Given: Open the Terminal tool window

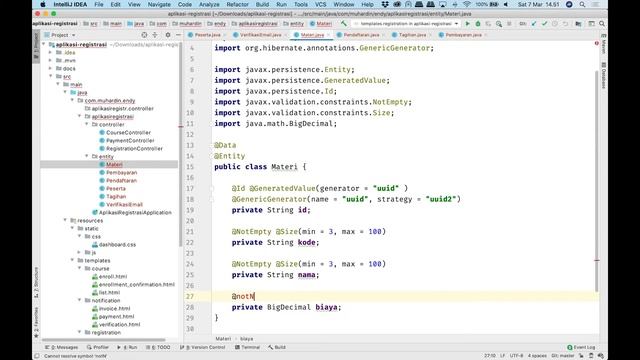Looking at the screenshot, I should (248, 347).
